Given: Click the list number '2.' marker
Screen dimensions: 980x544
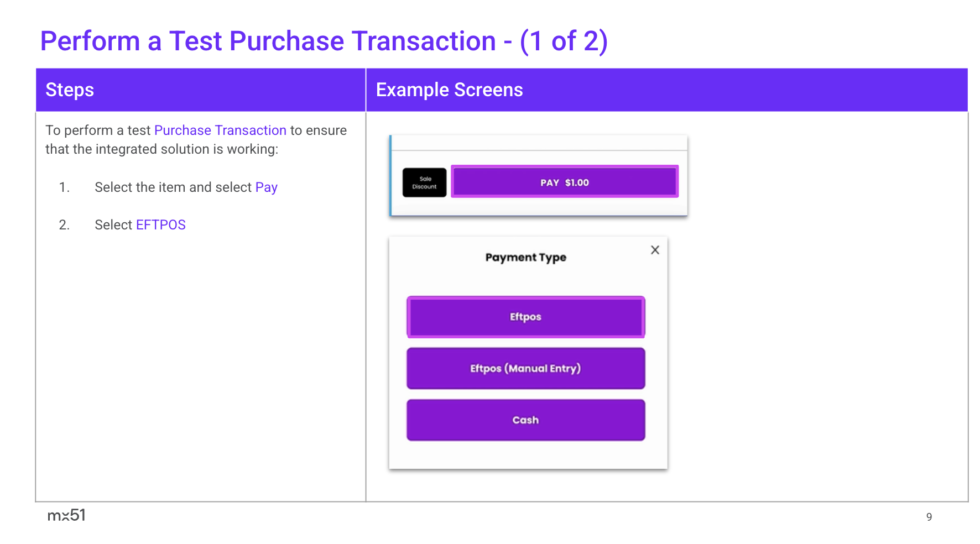Looking at the screenshot, I should 64,225.
